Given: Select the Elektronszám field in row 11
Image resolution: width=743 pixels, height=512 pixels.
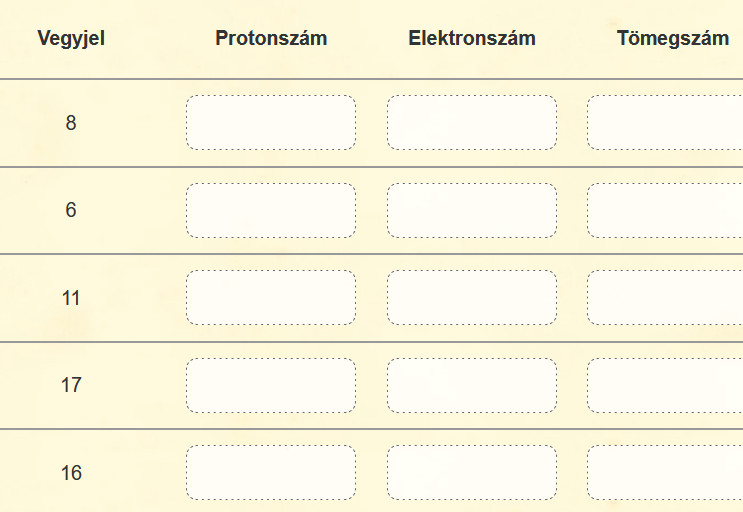Looking at the screenshot, I should point(472,297).
